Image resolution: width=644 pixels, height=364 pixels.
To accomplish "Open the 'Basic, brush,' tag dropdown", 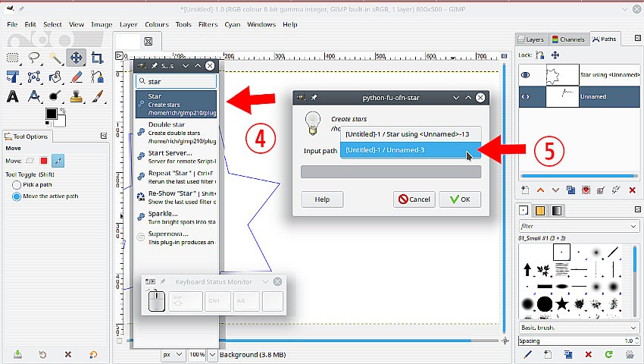I will click(633, 328).
